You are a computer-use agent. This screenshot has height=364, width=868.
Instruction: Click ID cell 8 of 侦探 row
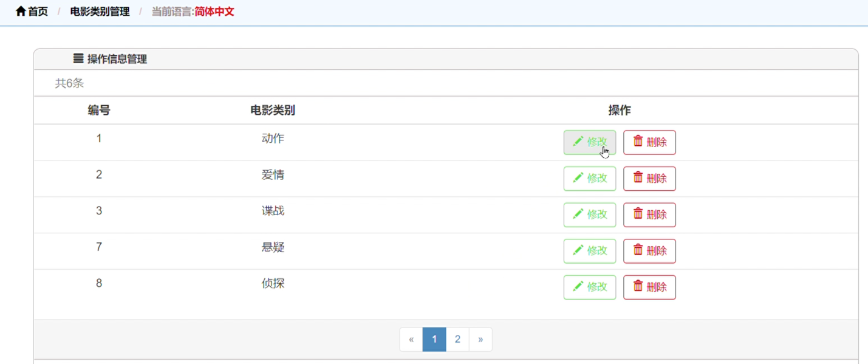point(99,283)
